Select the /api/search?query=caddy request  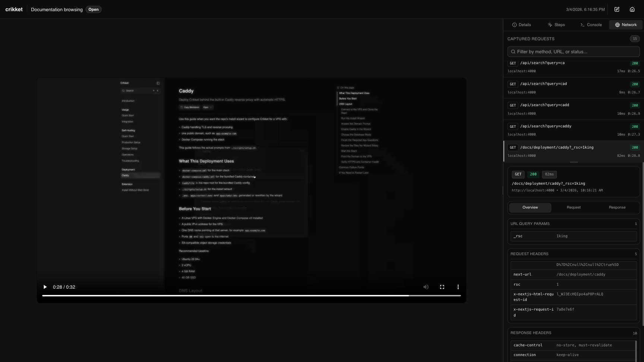click(x=574, y=130)
